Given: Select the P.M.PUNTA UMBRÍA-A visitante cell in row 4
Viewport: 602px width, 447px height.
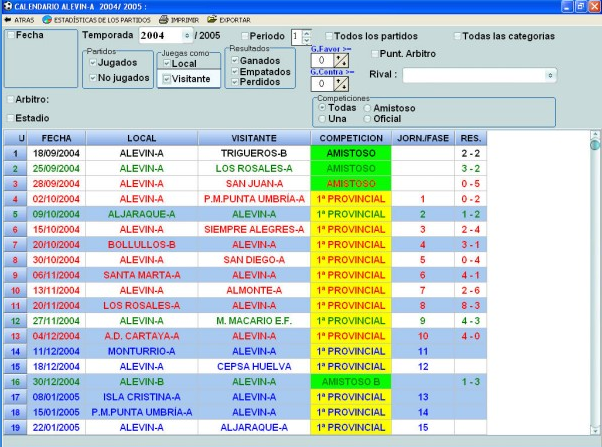Looking at the screenshot, I should point(254,199).
